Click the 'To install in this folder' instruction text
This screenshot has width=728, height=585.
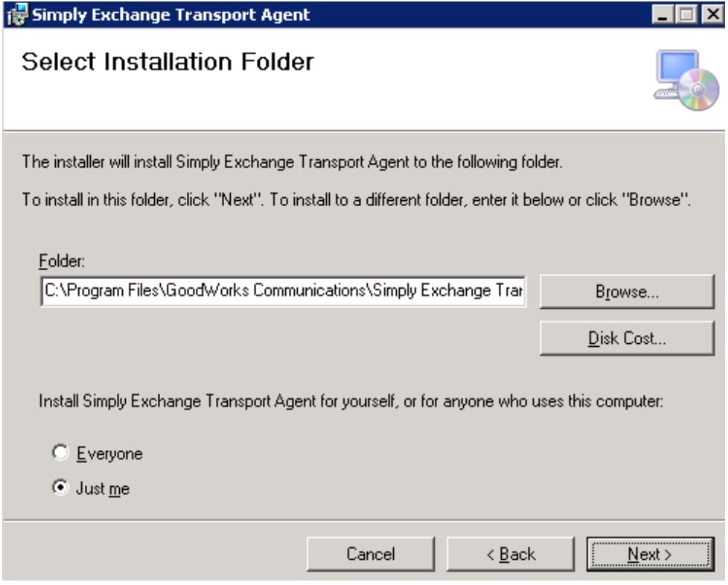[x=357, y=200]
